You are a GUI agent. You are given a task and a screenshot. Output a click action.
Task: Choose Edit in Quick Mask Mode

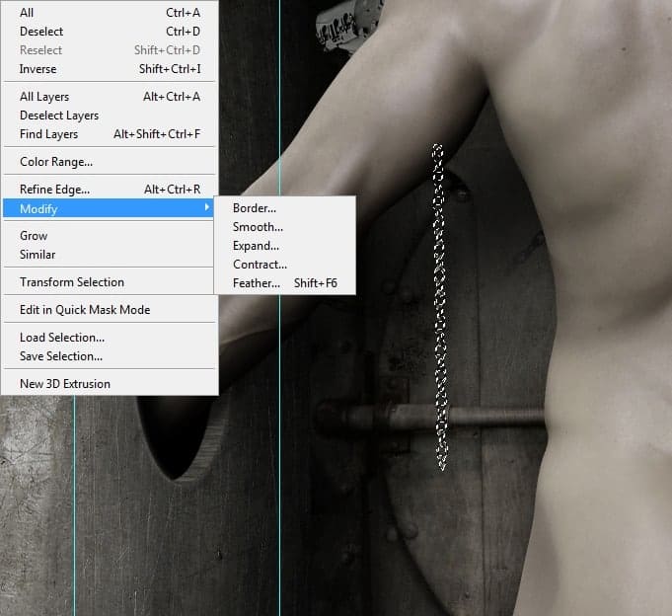pyautogui.click(x=110, y=310)
